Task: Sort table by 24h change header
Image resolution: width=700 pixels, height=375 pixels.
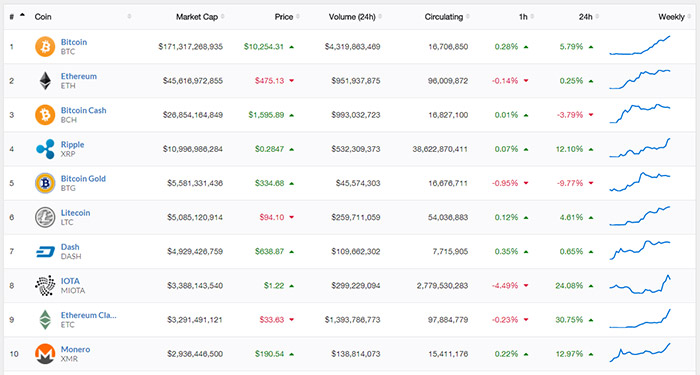Action: click(x=586, y=17)
